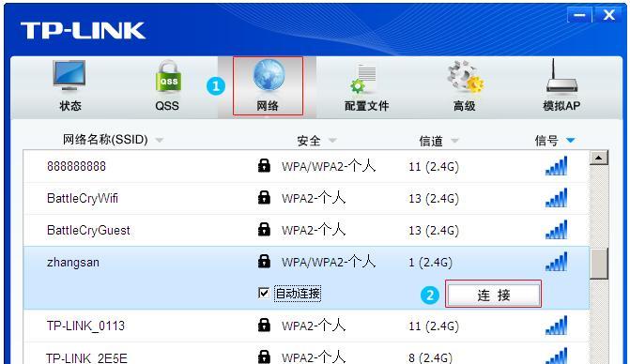Open the 配置文件 profile icon
Screen dimensions: 630x364
363,78
